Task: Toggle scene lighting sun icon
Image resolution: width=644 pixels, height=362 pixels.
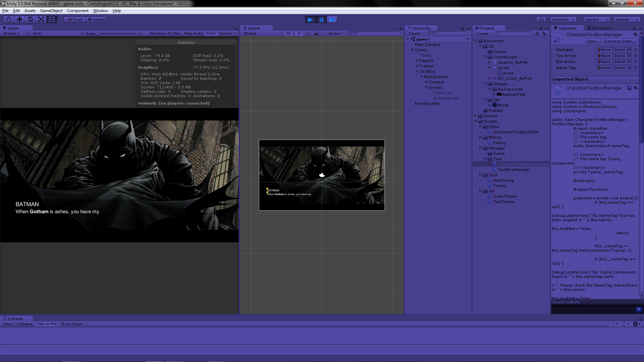Action: 299,33
